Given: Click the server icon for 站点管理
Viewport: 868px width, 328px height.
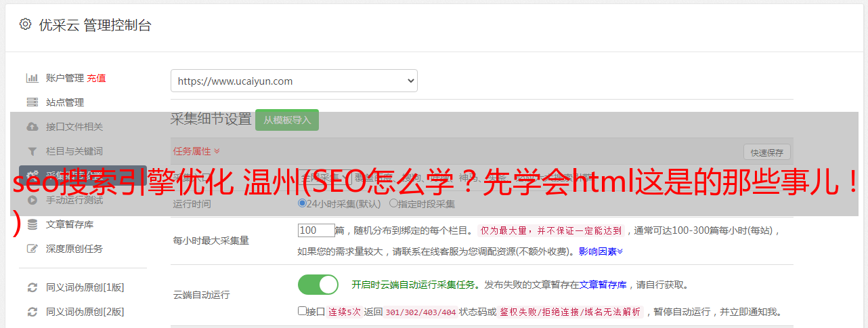Looking at the screenshot, I should click(32, 102).
